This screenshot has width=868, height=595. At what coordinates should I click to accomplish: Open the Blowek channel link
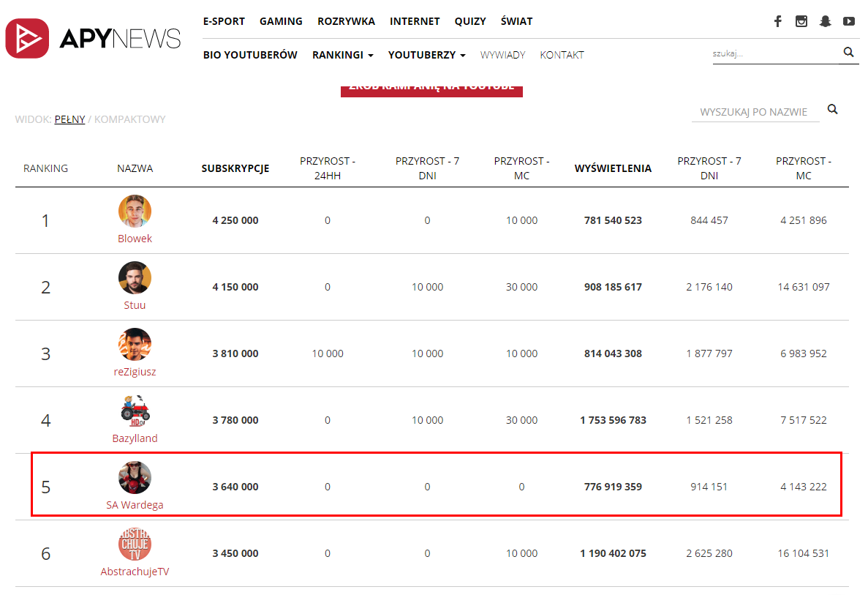coord(135,239)
